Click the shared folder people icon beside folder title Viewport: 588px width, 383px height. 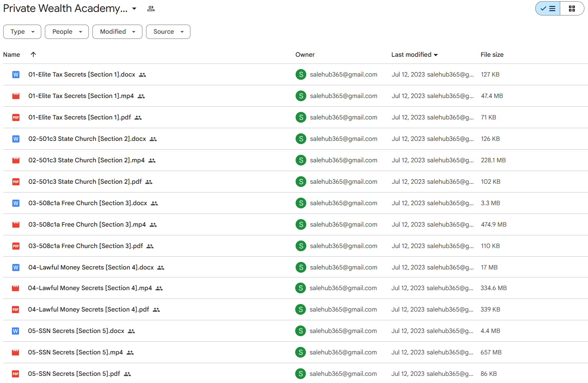151,9
